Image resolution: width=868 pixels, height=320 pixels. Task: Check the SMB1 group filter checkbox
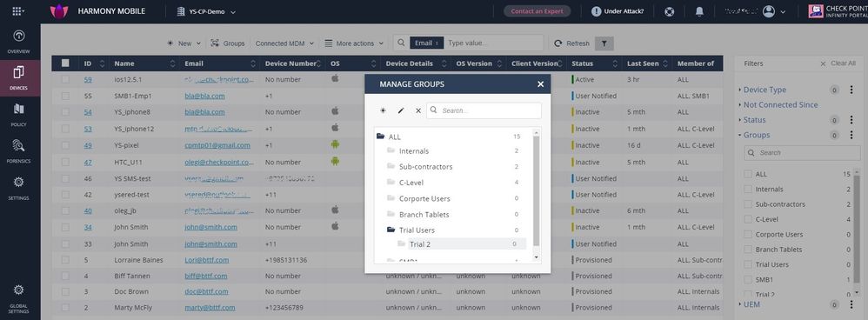[748, 280]
